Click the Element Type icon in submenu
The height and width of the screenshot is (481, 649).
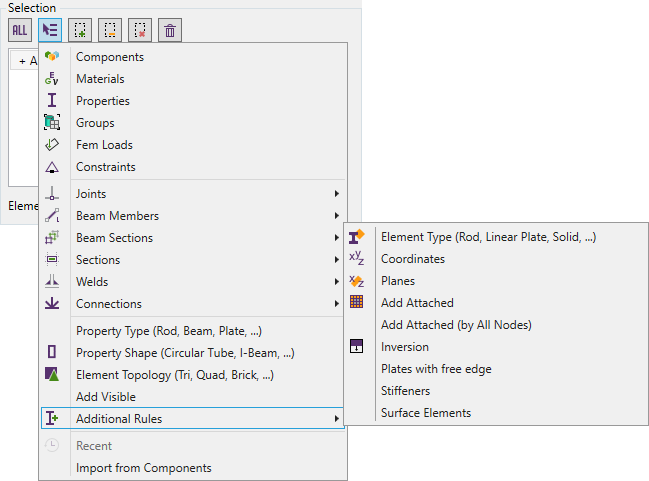click(357, 237)
